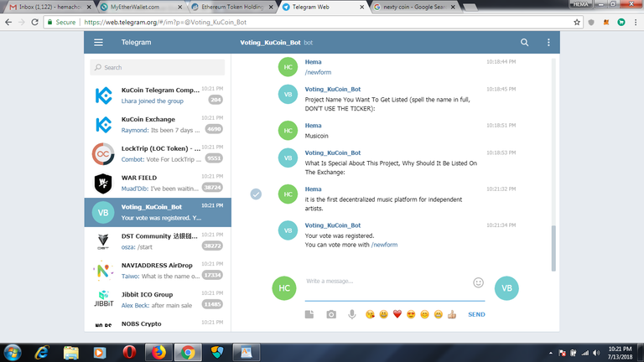Insert the smiling blushing face emoji
This screenshot has height=362, width=644.
[x=424, y=314]
